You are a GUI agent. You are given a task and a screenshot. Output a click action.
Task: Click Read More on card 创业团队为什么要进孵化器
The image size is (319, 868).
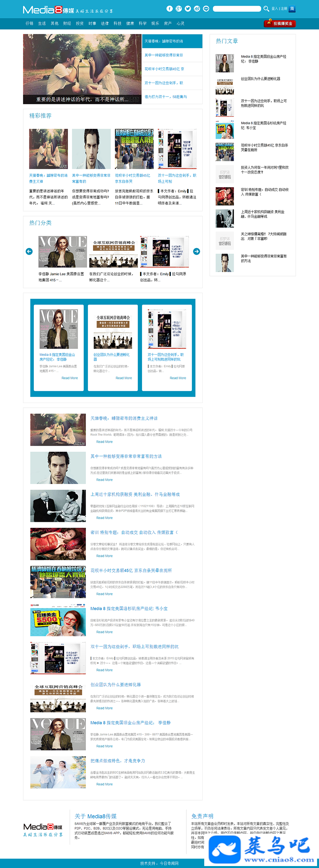(x=124, y=378)
